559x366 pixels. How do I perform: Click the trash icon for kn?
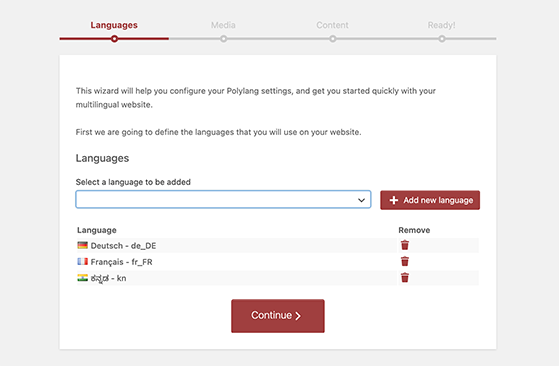[x=405, y=278]
